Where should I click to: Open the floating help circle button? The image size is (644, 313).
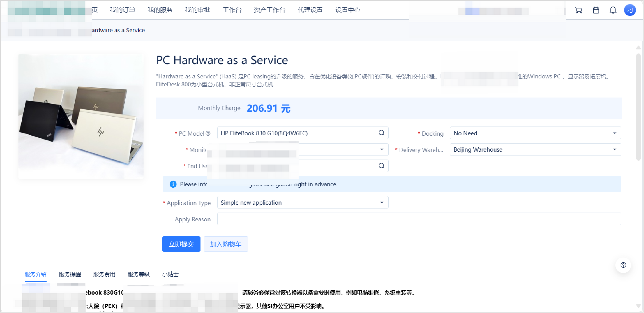click(623, 265)
